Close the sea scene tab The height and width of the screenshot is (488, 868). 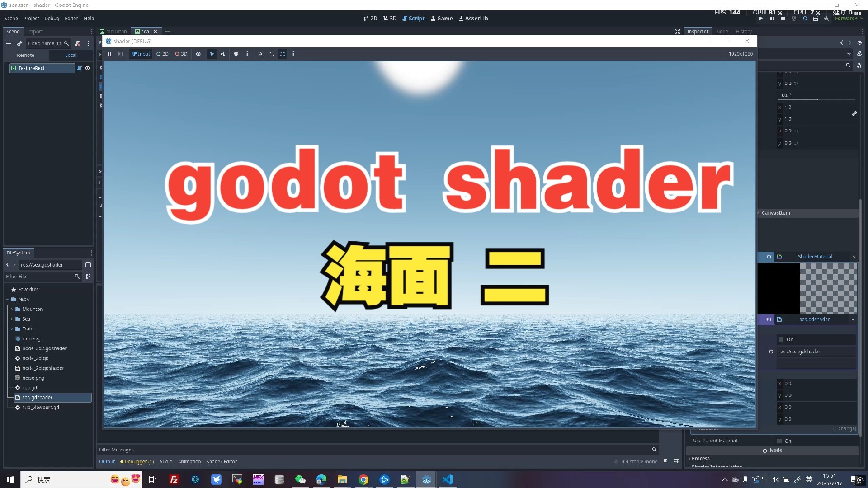tap(156, 32)
